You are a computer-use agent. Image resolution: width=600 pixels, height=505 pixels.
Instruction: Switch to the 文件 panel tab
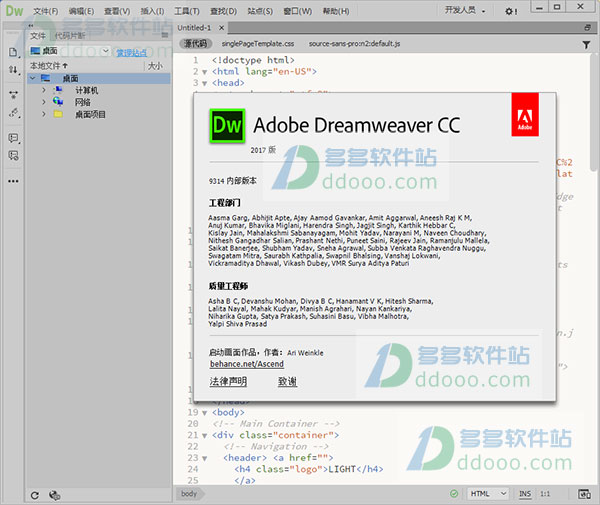tap(38, 36)
